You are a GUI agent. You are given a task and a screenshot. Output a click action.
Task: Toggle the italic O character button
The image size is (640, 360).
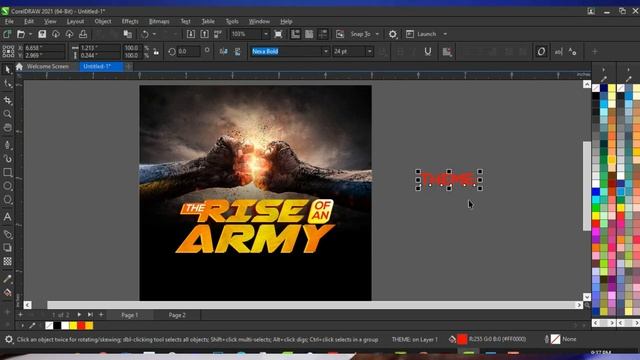(541, 51)
